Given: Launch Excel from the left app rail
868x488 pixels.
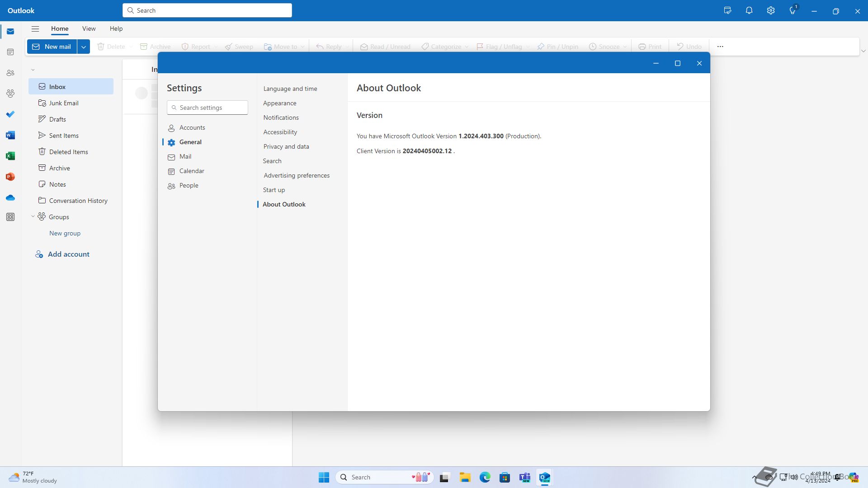Looking at the screenshot, I should (10, 156).
